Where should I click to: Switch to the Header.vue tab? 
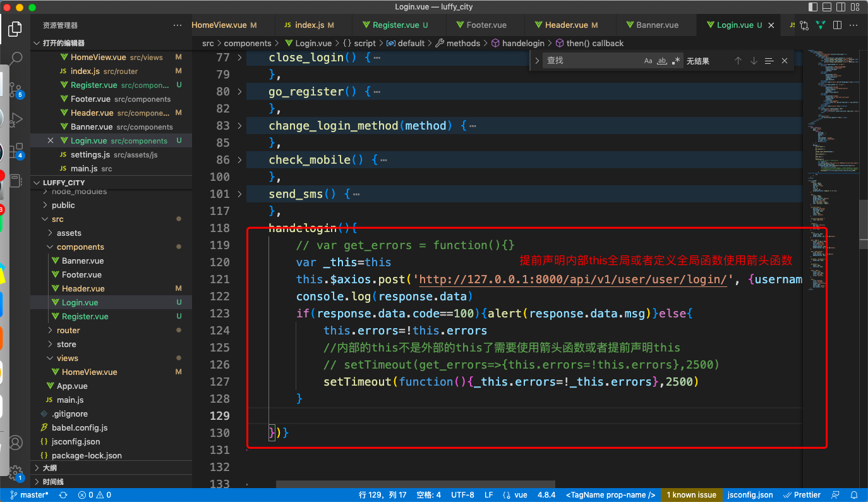(566, 25)
